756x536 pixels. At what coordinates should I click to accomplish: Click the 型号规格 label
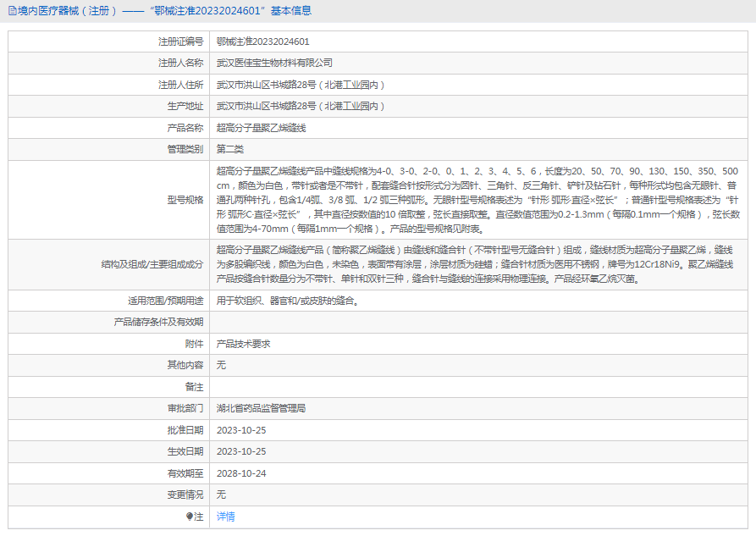tap(185, 200)
